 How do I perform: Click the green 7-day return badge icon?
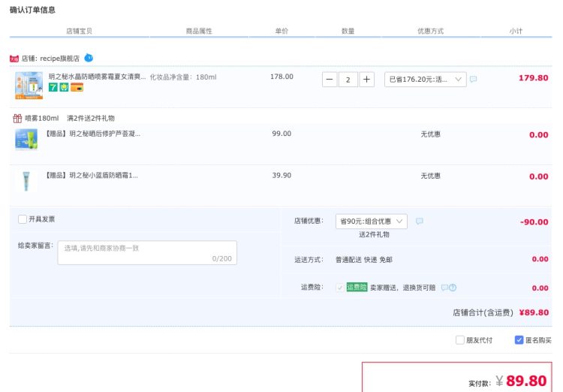(x=53, y=87)
